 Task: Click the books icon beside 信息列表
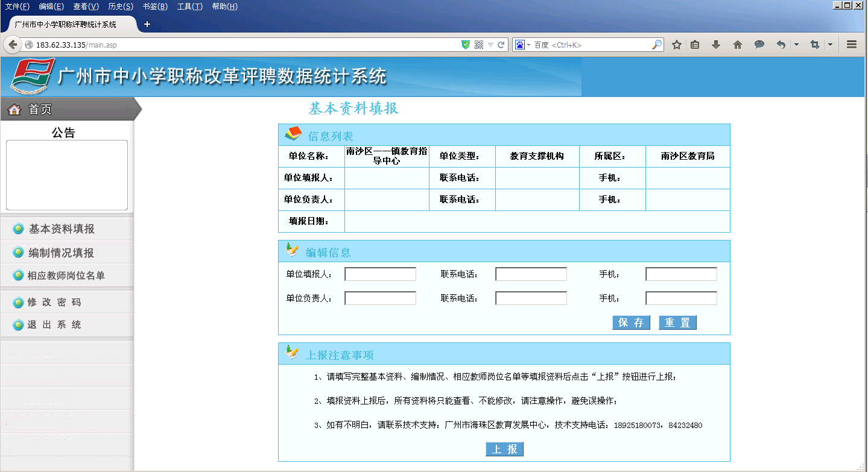(x=293, y=133)
